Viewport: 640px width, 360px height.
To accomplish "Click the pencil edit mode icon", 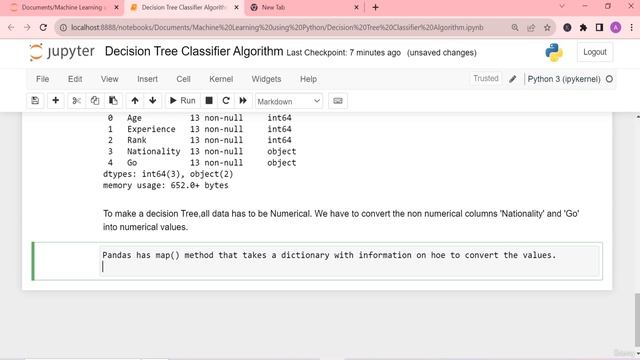I will pos(513,79).
